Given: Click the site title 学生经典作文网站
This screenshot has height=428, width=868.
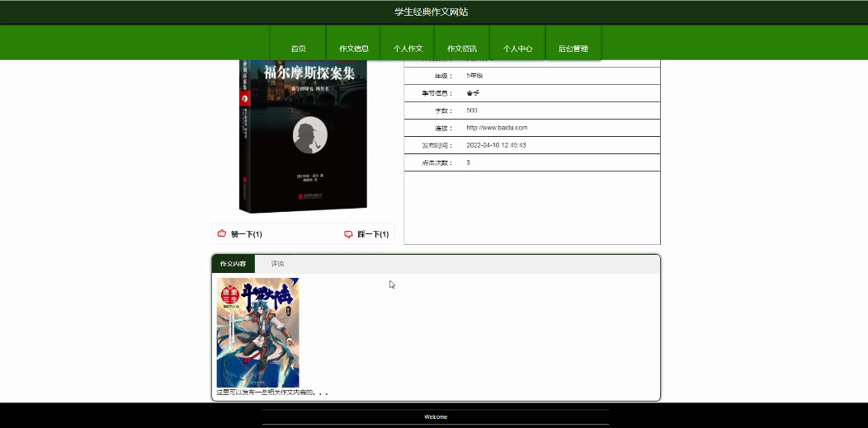Looking at the screenshot, I should [x=432, y=12].
